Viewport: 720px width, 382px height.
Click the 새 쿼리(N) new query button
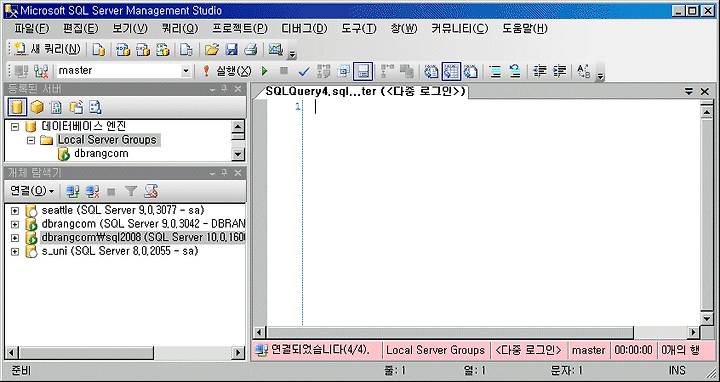click(x=48, y=49)
